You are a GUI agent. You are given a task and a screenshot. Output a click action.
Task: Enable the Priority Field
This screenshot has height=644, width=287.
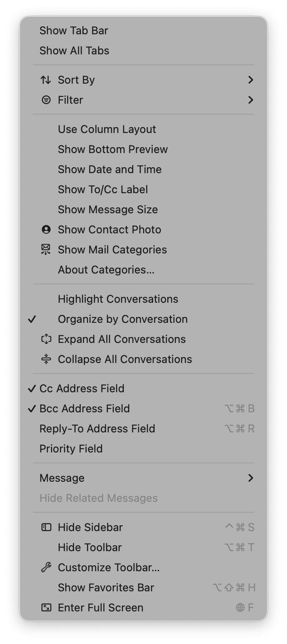(x=71, y=448)
